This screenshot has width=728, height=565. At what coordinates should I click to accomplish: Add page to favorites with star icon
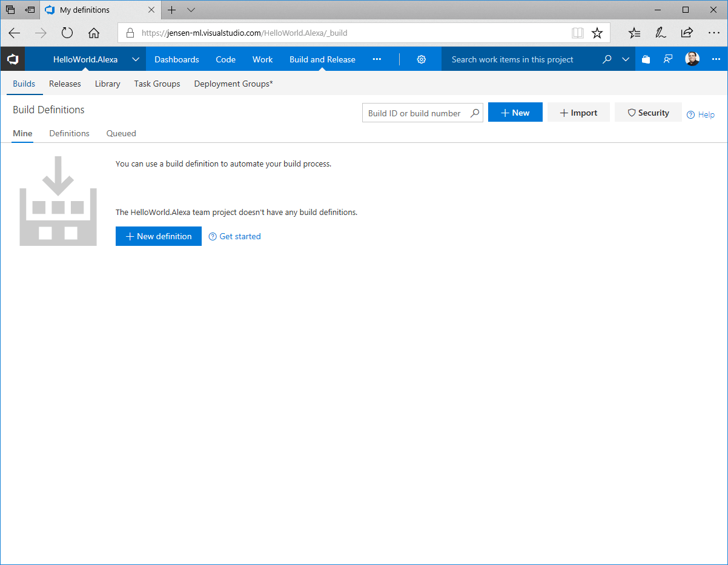(x=597, y=33)
